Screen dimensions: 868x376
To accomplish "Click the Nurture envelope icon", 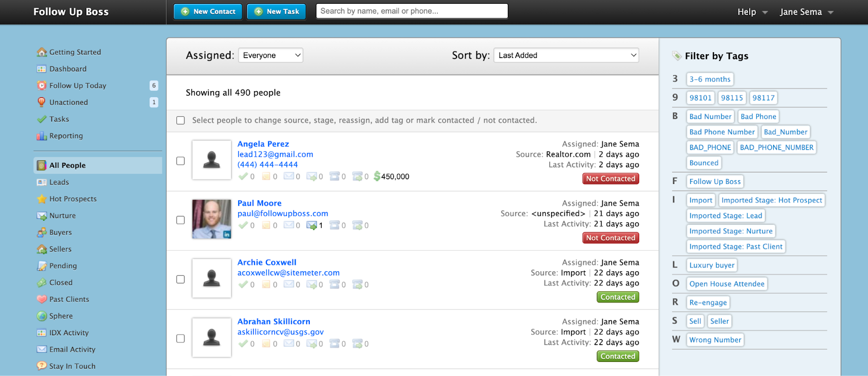I will [x=42, y=216].
